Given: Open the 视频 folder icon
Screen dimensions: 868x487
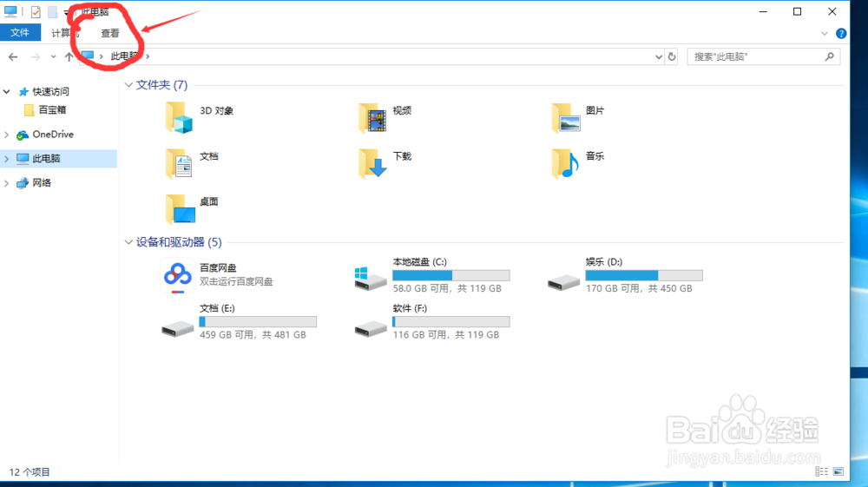Looking at the screenshot, I should pos(372,117).
